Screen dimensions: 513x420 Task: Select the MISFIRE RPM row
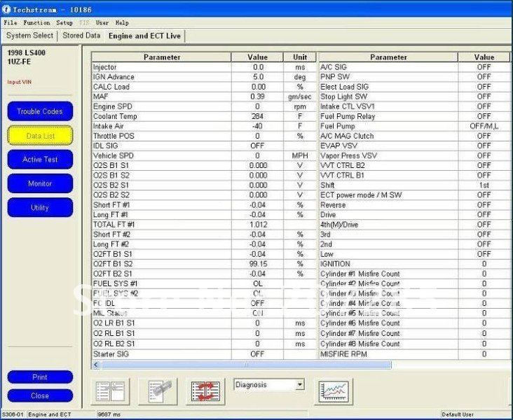point(414,354)
